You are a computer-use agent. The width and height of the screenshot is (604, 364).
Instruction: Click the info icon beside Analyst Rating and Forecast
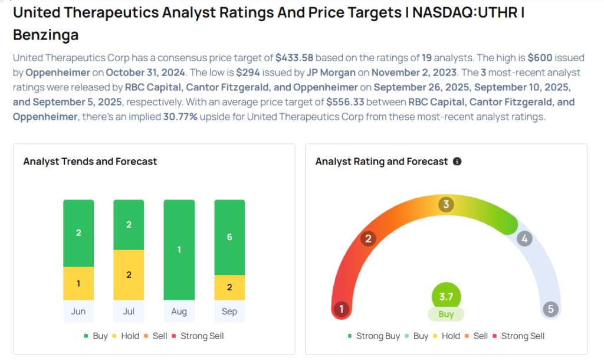tap(457, 161)
